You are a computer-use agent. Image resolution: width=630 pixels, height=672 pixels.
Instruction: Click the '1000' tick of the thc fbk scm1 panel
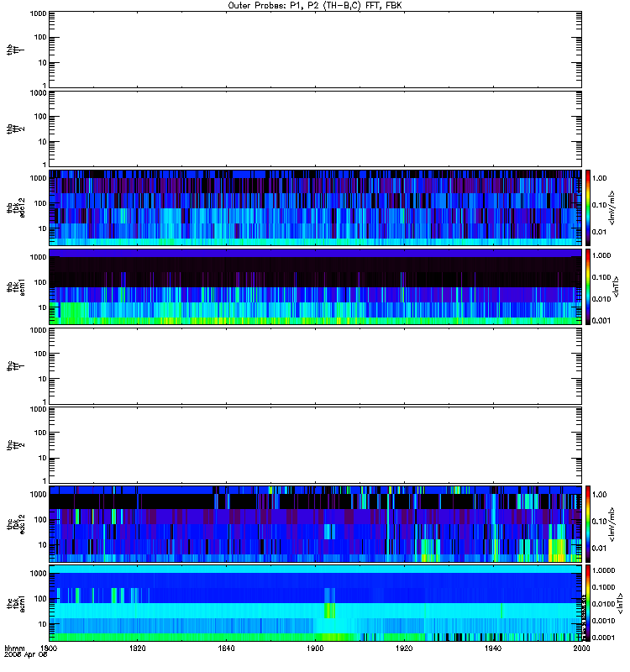(38, 574)
